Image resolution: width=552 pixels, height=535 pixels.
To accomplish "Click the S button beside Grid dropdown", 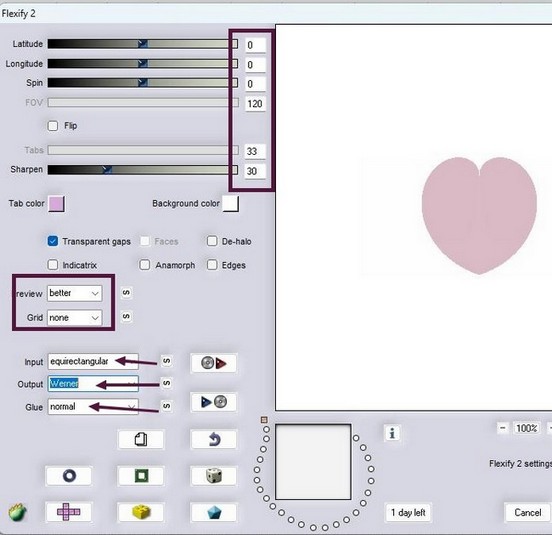I will pyautogui.click(x=126, y=317).
